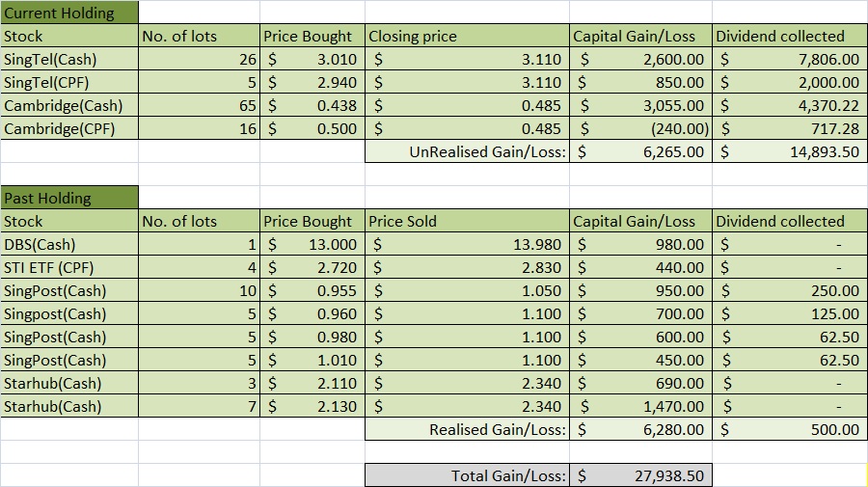Viewport: 868px width, 487px height.
Task: Select the SingTel(Cash) dividend 7,806.00 cell
Action: 789,60
